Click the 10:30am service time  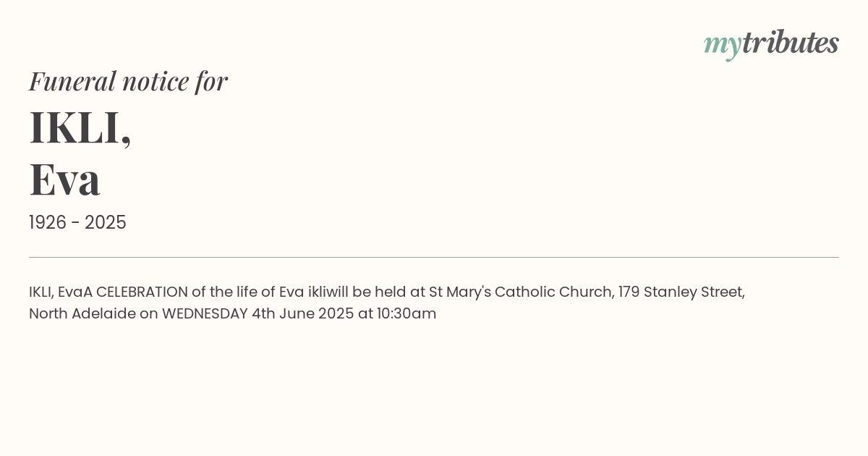pos(407,314)
